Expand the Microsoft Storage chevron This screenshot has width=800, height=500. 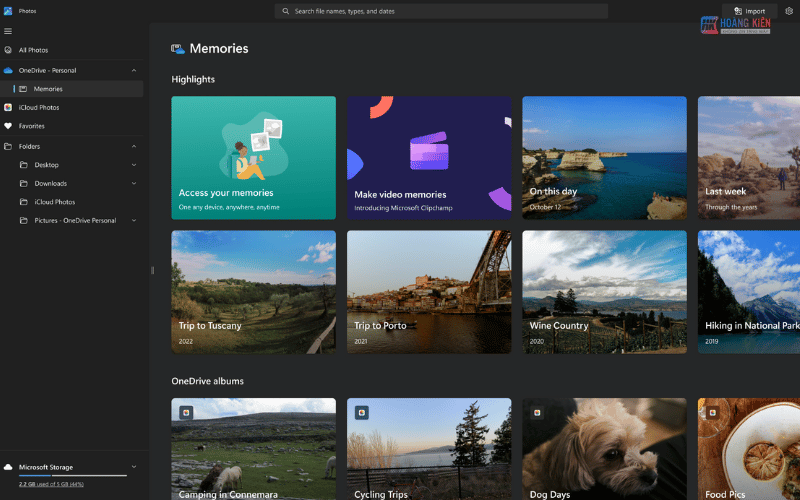pos(134,466)
